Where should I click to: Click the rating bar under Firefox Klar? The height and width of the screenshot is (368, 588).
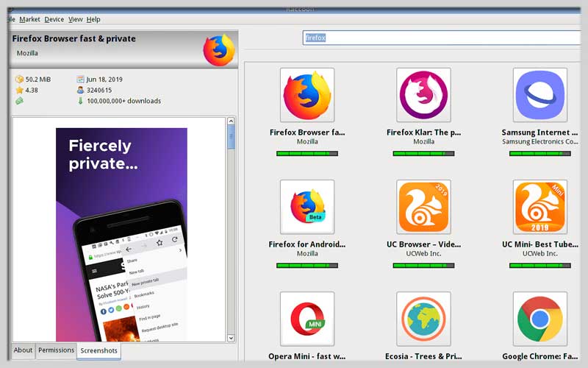tap(424, 154)
